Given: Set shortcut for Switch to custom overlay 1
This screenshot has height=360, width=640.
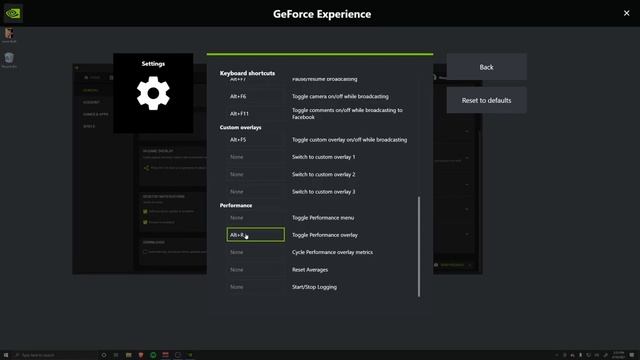Looking at the screenshot, I should [x=256, y=157].
